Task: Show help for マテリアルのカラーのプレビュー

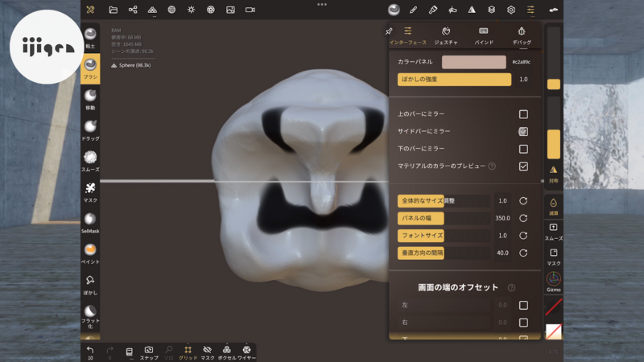Action: pyautogui.click(x=492, y=167)
